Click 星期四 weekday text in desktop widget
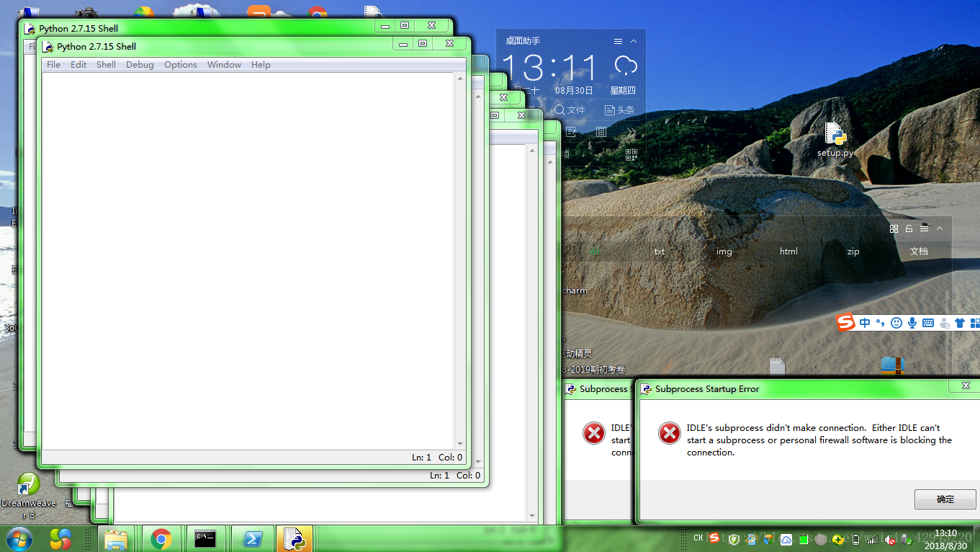The width and height of the screenshot is (980, 552). (x=623, y=91)
